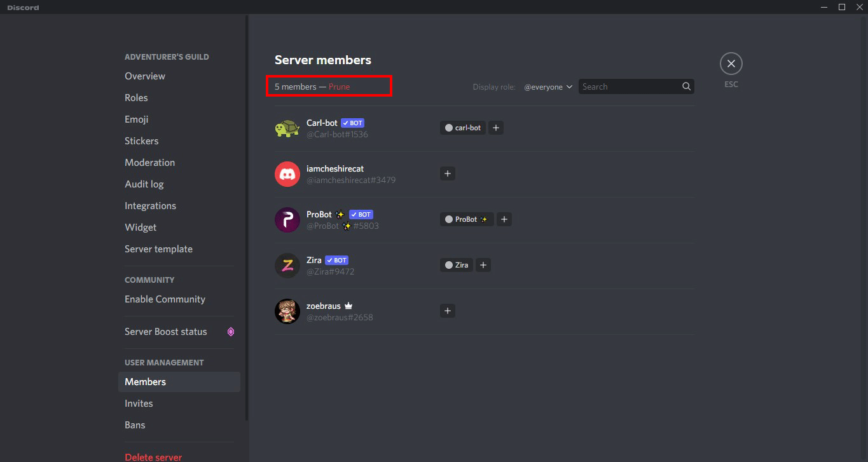Click the zoebraus member name
Viewport: 868px width, 462px height.
pos(324,306)
